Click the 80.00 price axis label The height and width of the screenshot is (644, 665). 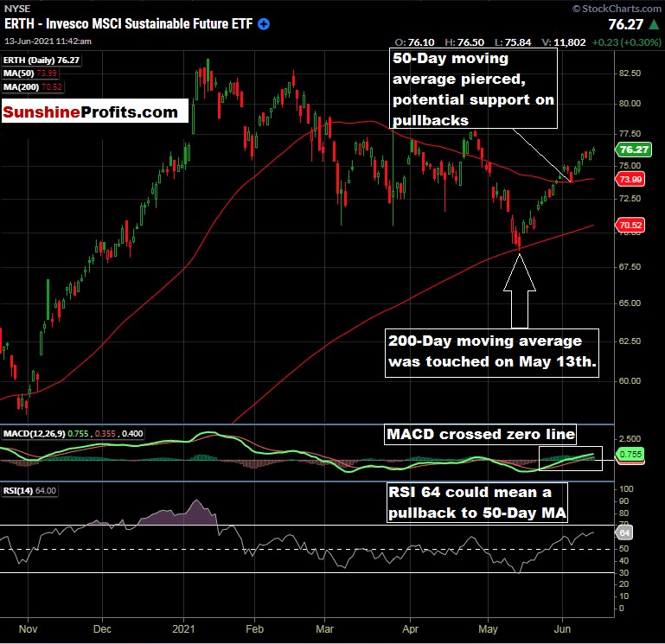(630, 104)
